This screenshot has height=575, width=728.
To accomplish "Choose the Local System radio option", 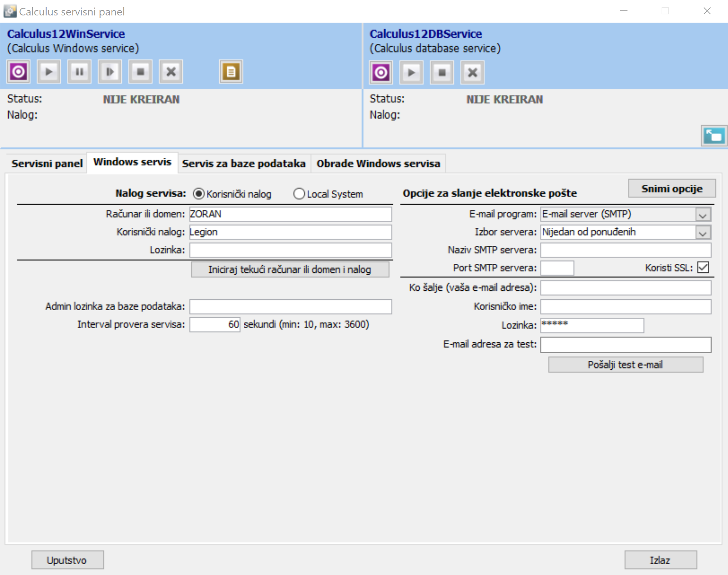I will click(299, 194).
